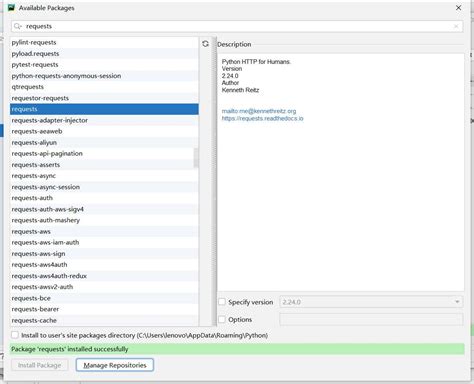Select pylint-requests in the list
Viewport: 474px width, 384px height.
point(104,42)
